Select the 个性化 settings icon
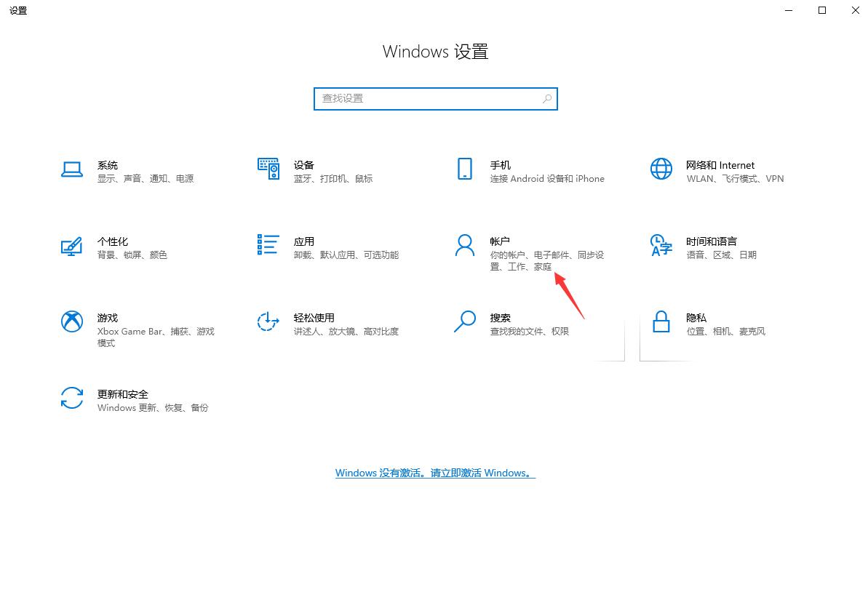This screenshot has width=868, height=608. [72, 247]
